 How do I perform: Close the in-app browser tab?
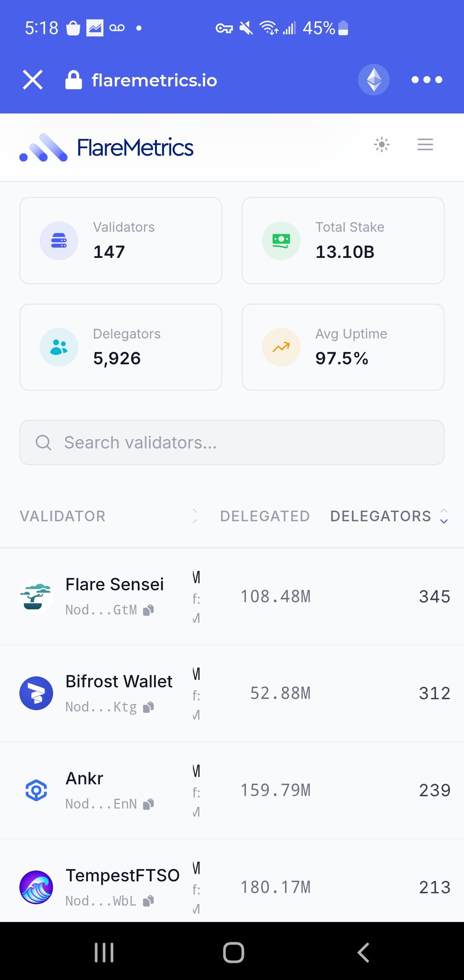coord(33,80)
